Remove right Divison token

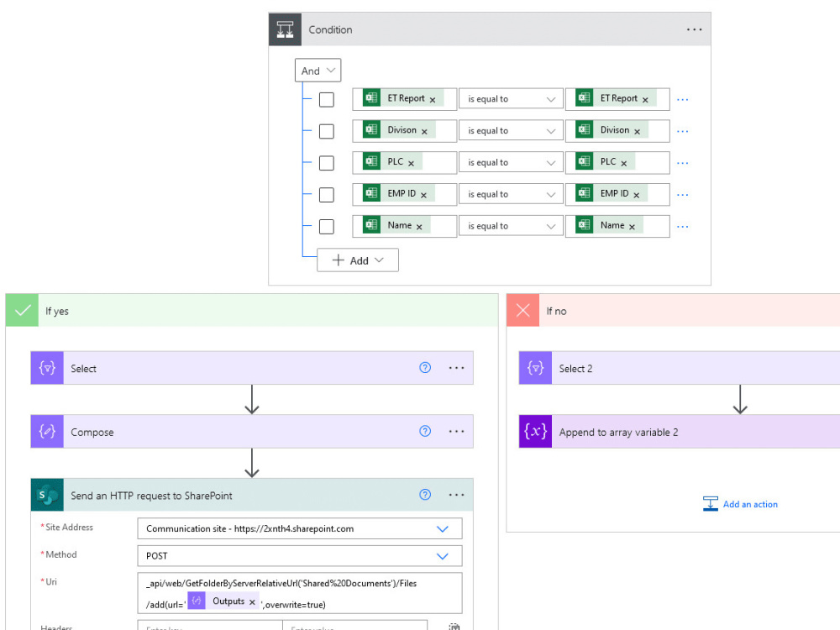[x=637, y=132]
